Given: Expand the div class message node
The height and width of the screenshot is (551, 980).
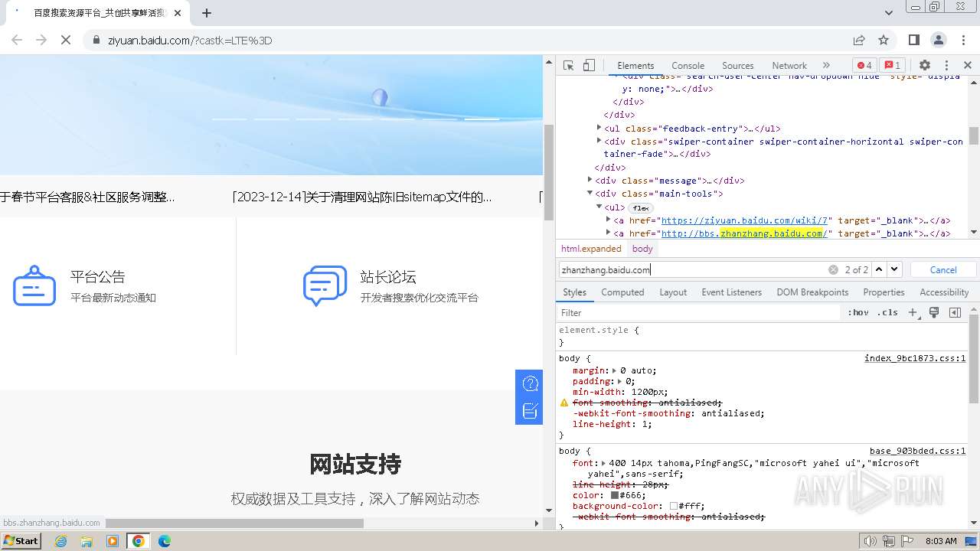Looking at the screenshot, I should (590, 181).
